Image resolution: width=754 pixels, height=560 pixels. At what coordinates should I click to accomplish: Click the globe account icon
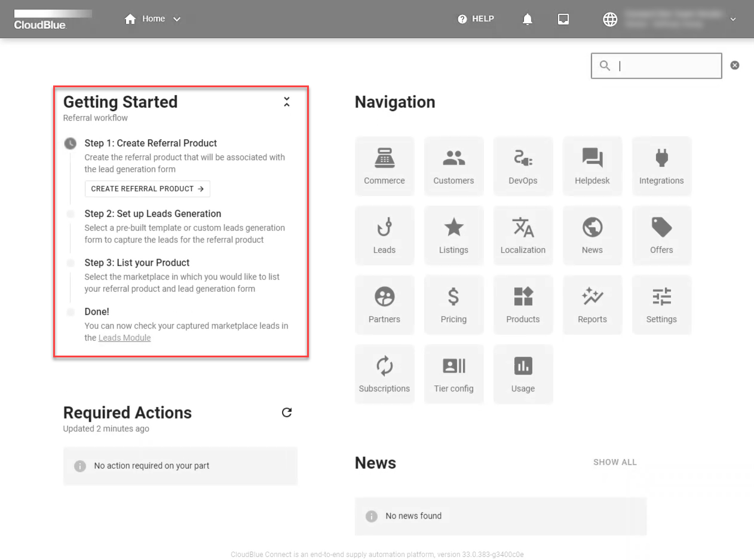610,19
